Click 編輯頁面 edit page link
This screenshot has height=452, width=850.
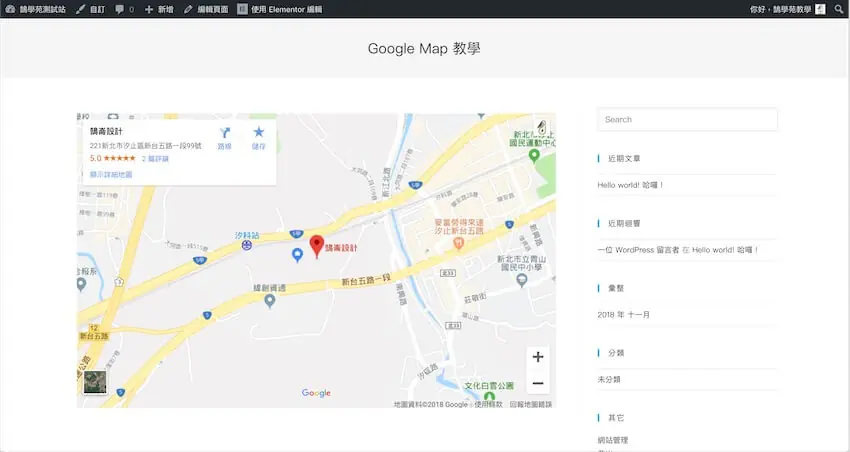[206, 9]
